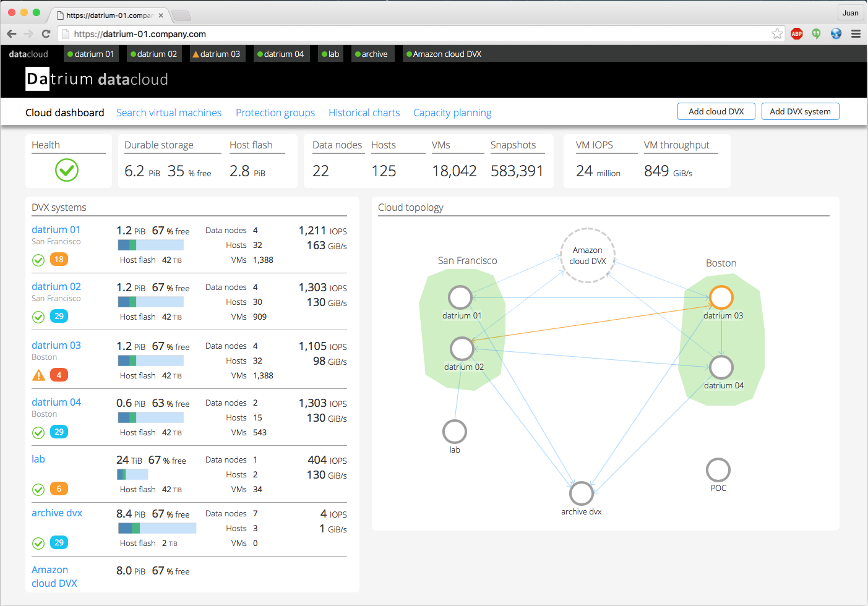Switch to datrium 03 top tab

[x=217, y=54]
